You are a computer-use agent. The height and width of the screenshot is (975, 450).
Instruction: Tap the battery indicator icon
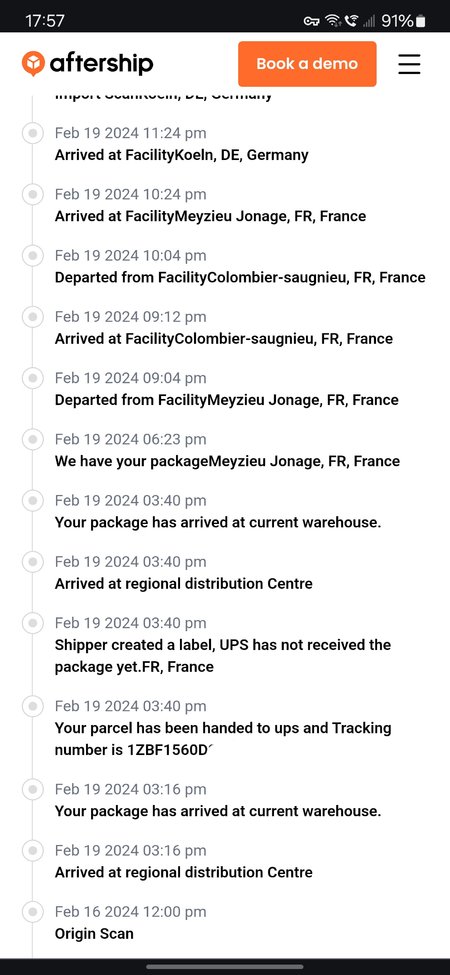point(421,21)
